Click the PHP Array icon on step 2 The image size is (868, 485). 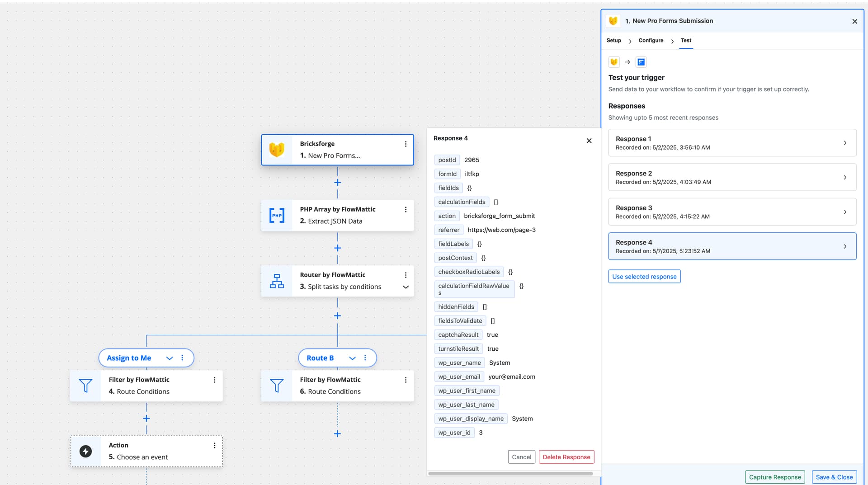277,216
